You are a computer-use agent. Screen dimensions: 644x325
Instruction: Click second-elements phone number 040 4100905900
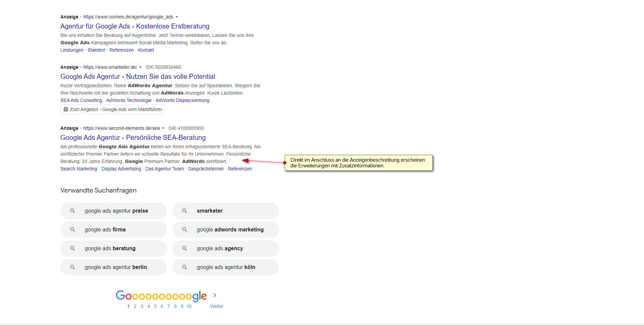[186, 128]
